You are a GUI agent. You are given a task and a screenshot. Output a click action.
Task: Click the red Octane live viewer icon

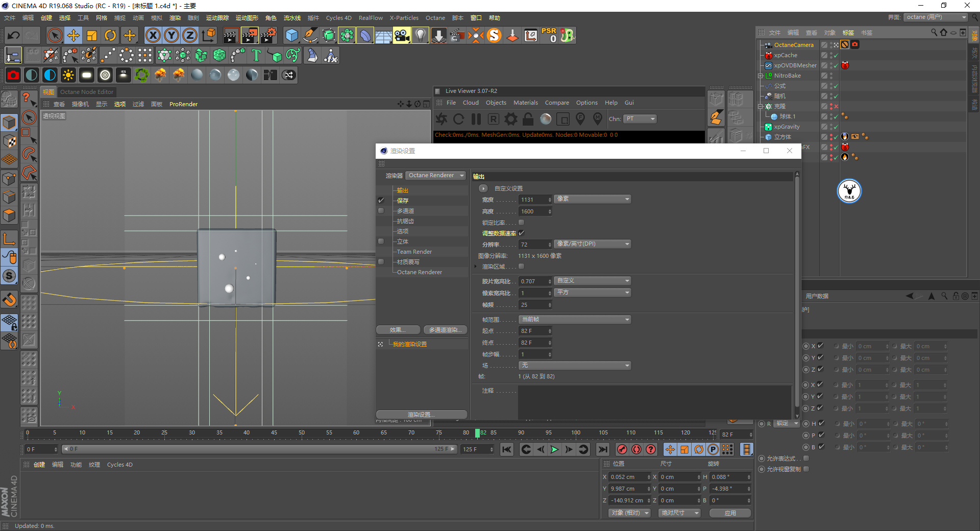pyautogui.click(x=13, y=75)
